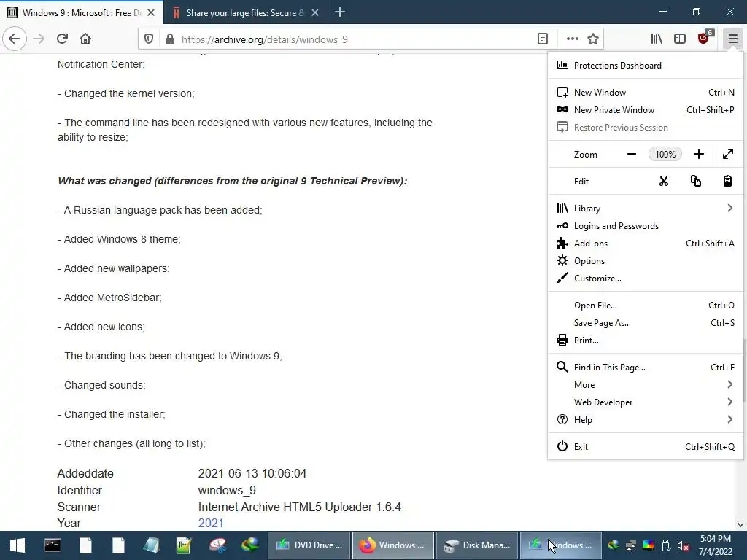The image size is (747, 560).
Task: Click the page vertical scrollbar
Action: pyautogui.click(x=743, y=369)
